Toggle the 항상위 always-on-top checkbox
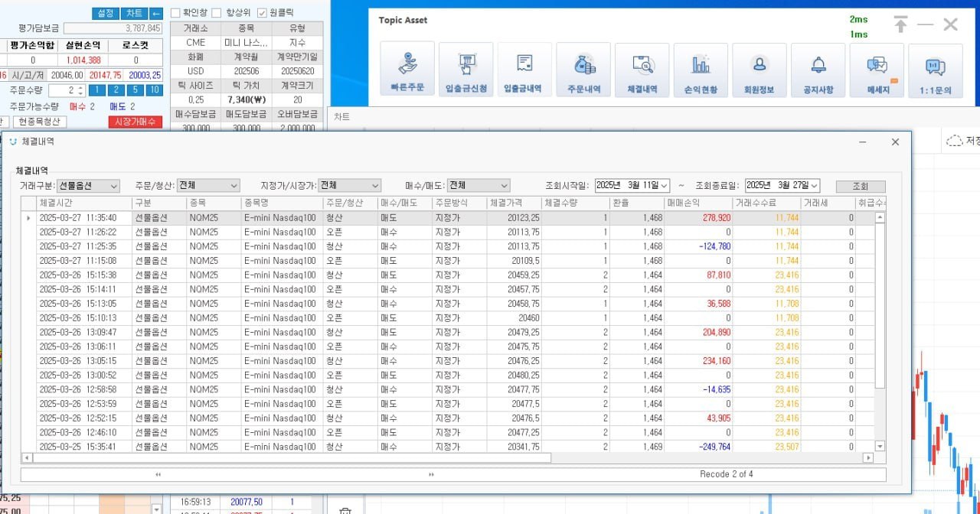 pos(217,13)
